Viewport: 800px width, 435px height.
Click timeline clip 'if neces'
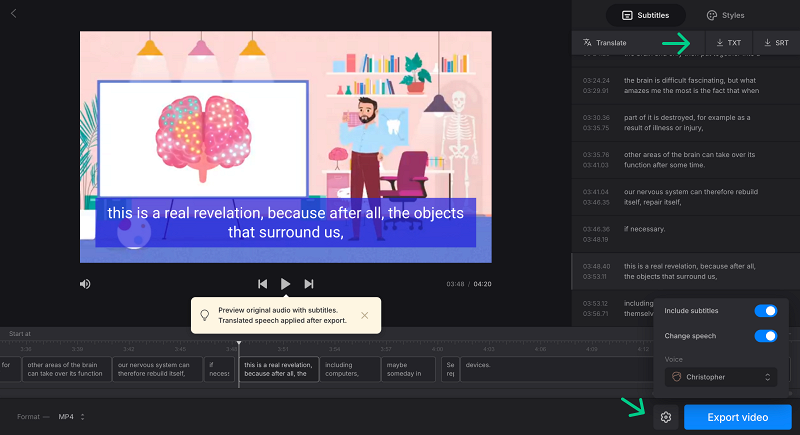point(219,369)
